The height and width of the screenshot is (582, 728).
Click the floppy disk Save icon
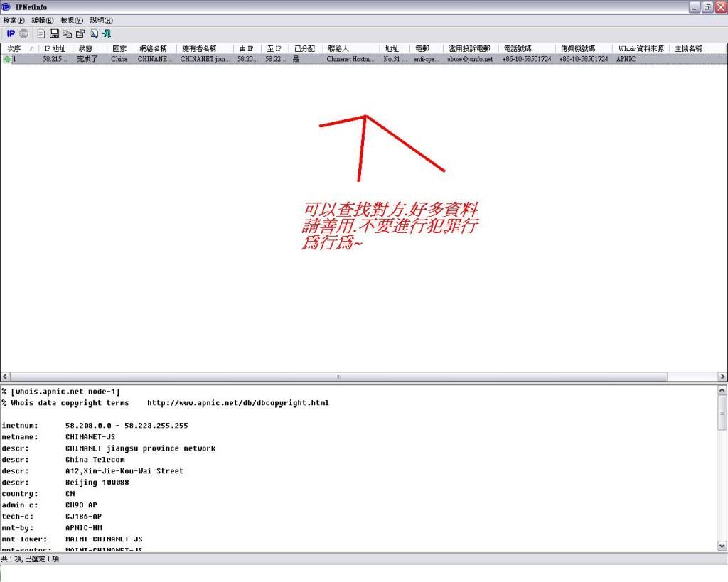point(54,33)
